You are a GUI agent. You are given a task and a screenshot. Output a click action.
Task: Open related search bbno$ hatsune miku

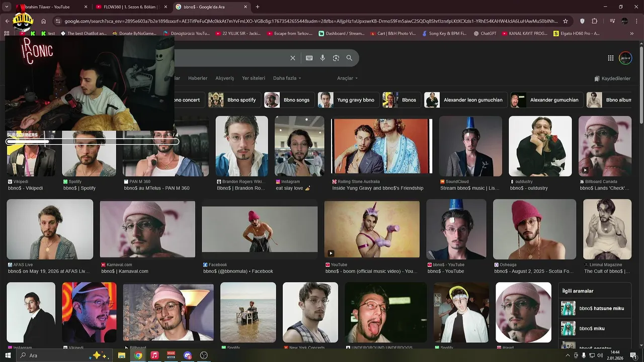tap(595, 308)
